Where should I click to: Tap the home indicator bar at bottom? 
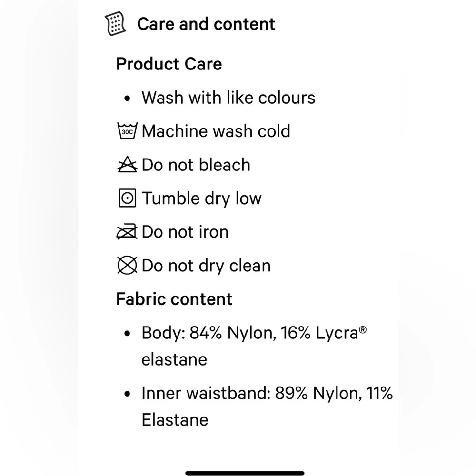pyautogui.click(x=245, y=473)
